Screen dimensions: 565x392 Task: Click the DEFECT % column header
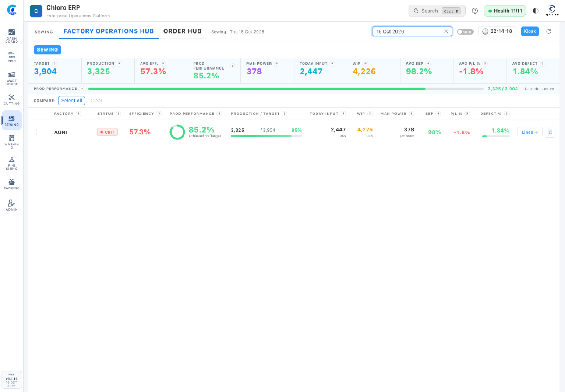491,114
